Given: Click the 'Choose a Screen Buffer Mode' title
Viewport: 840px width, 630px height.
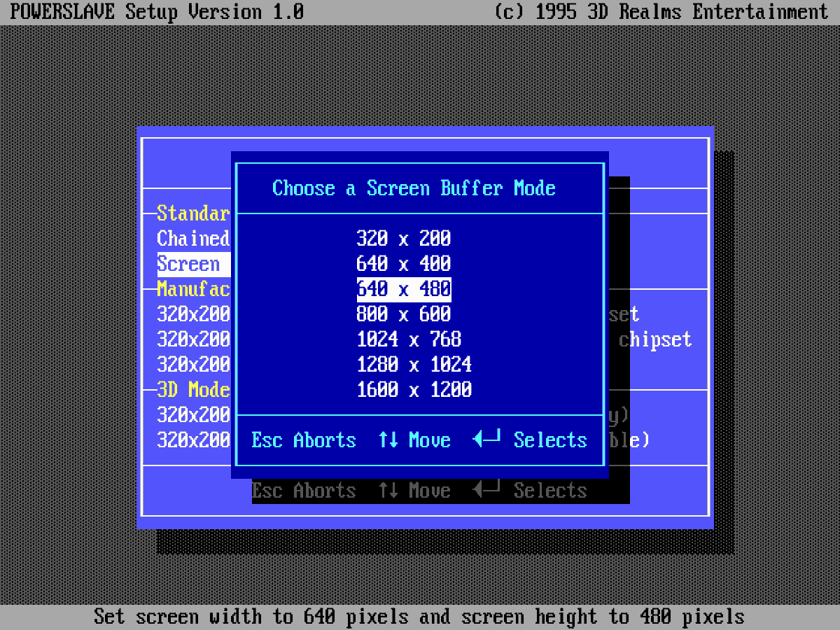Looking at the screenshot, I should click(x=414, y=188).
